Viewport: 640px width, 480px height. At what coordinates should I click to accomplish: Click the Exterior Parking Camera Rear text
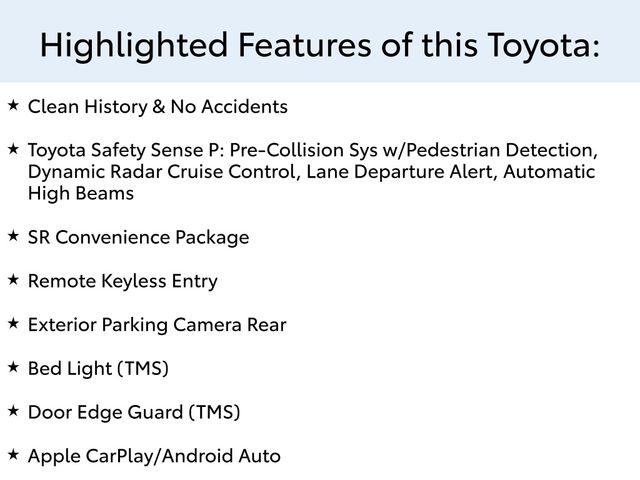point(157,325)
